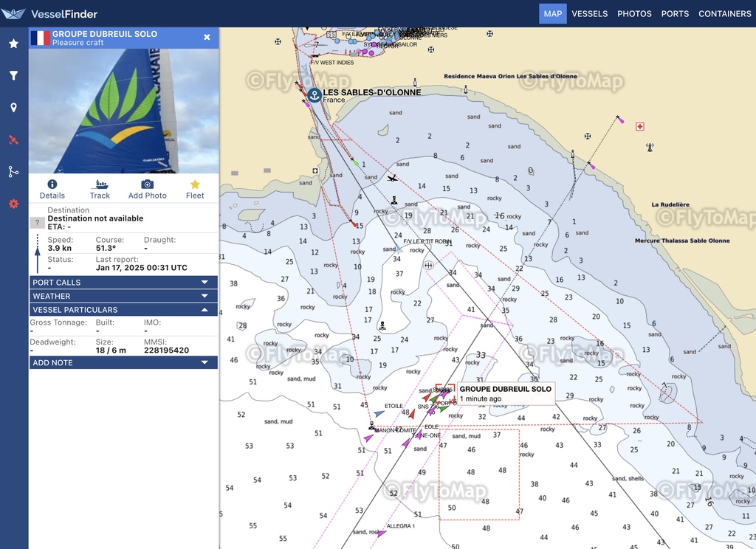Show the vessel Track
This screenshot has width=756, height=549.
tap(100, 189)
